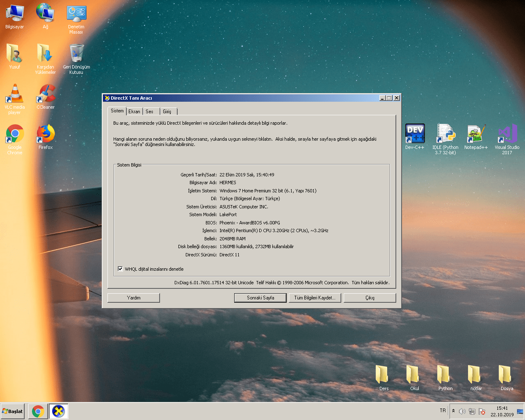
Task: Open the Bilgisayar desktop icon
Action: coord(14,16)
